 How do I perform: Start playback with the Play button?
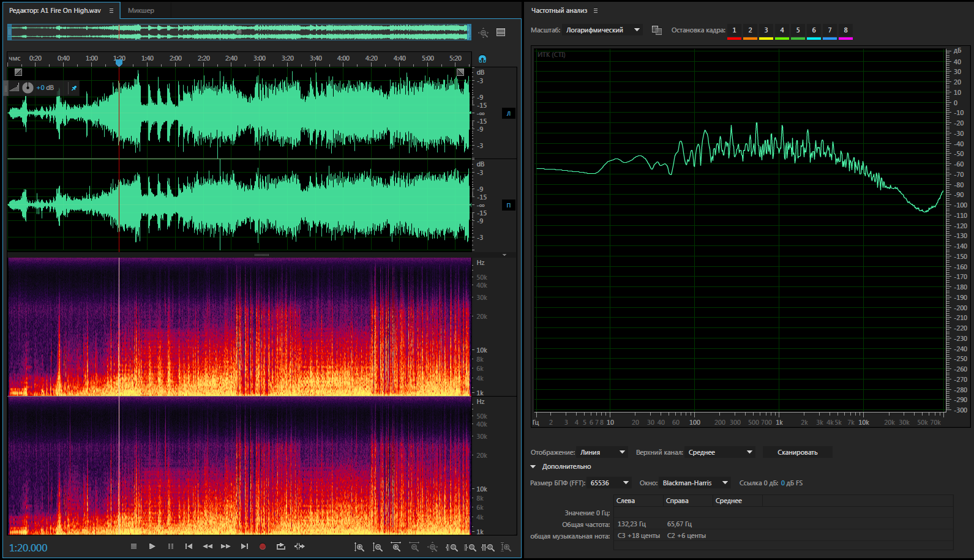coord(152,547)
